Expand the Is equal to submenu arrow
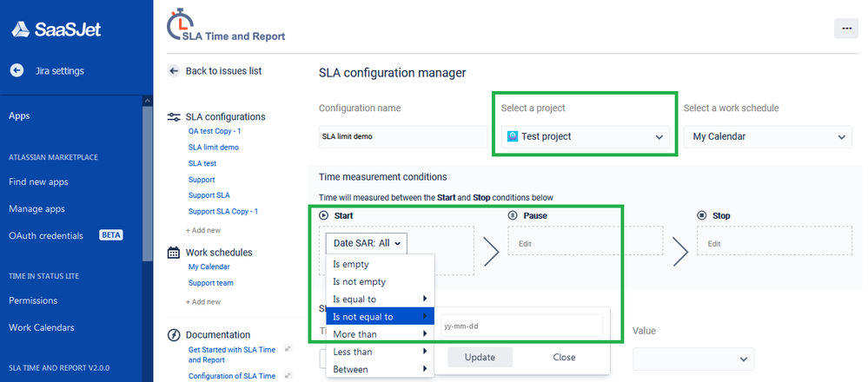Image resolution: width=868 pixels, height=382 pixels. [x=425, y=299]
